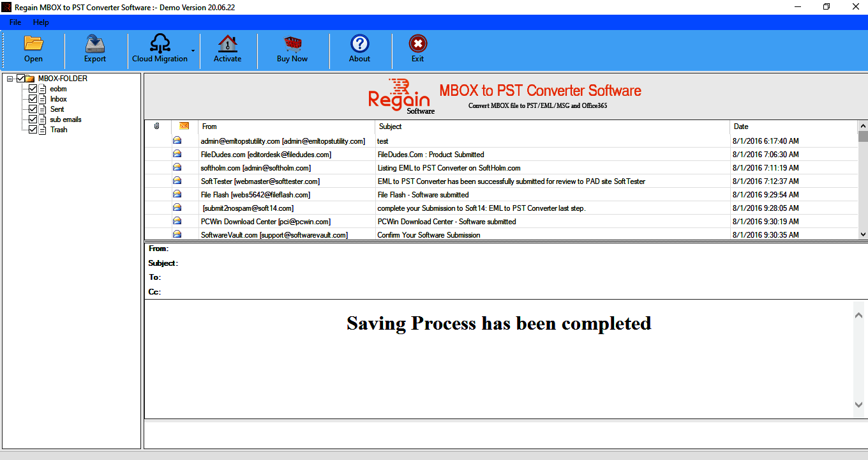Click sender '[submit2nospam@soft14.com]'

point(248,208)
